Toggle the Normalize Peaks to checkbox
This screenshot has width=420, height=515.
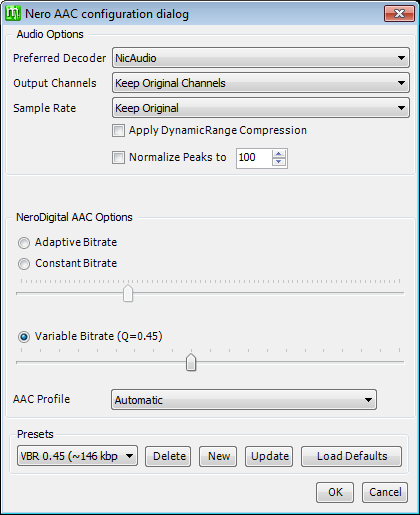click(x=118, y=157)
